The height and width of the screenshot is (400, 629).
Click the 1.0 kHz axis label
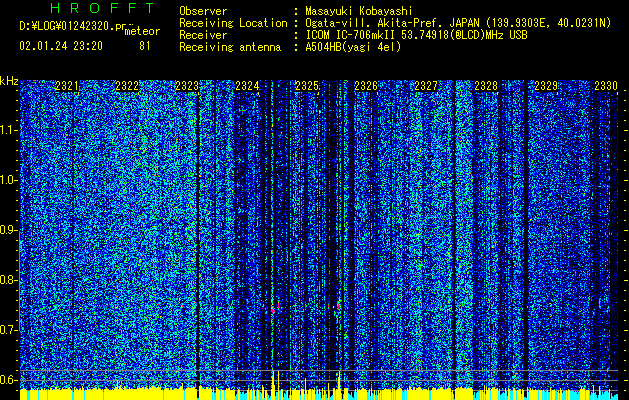coord(8,180)
